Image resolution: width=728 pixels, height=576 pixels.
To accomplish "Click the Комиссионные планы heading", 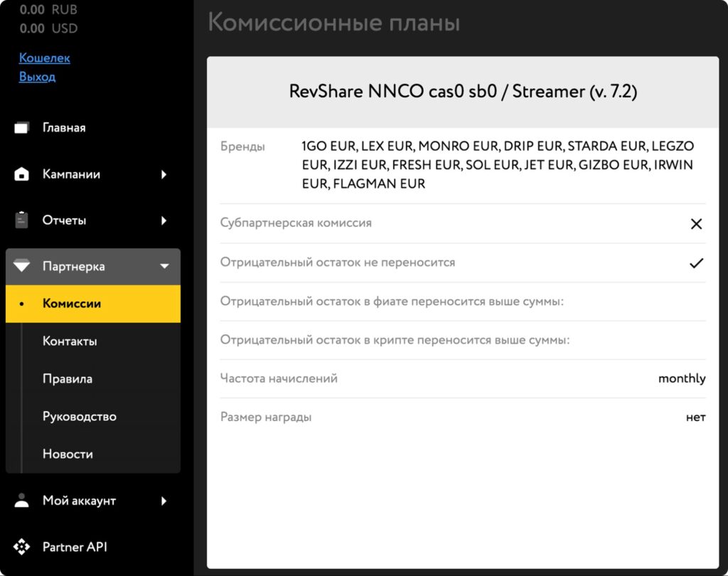I will [333, 22].
